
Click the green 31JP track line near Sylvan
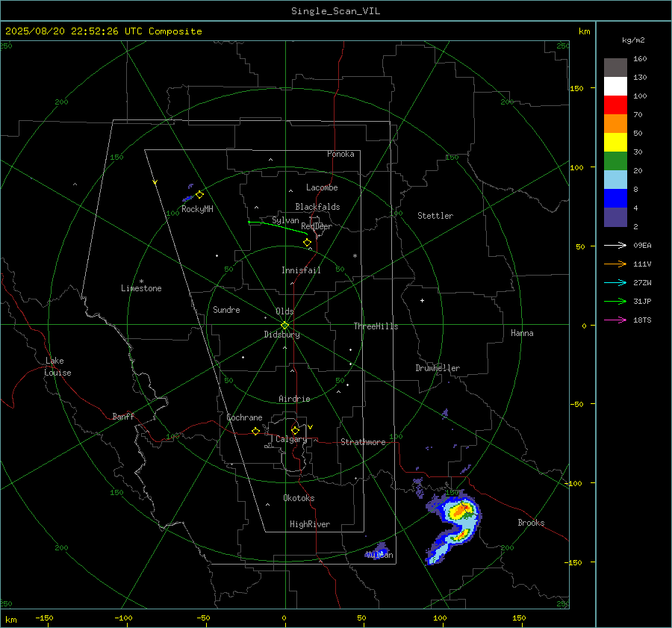pos(278,226)
